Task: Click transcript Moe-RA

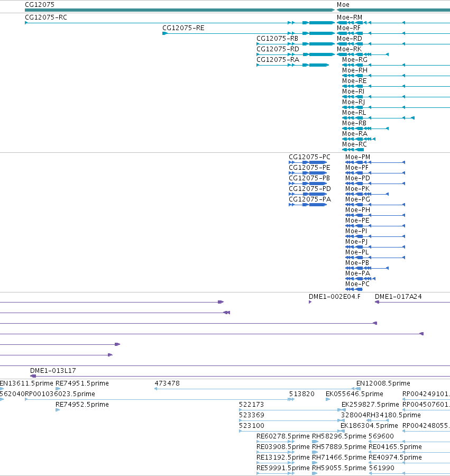Action: click(x=354, y=134)
